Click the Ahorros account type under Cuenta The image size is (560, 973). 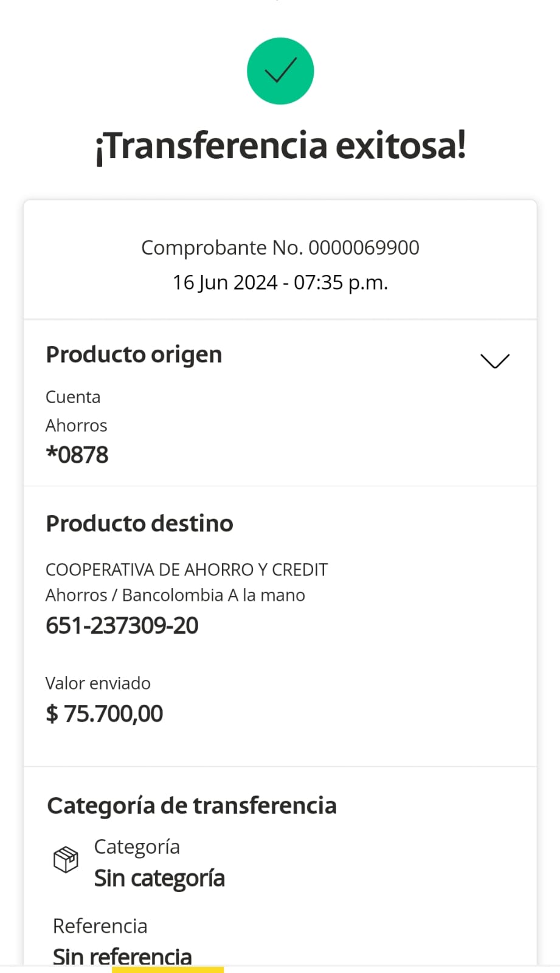pos(77,425)
